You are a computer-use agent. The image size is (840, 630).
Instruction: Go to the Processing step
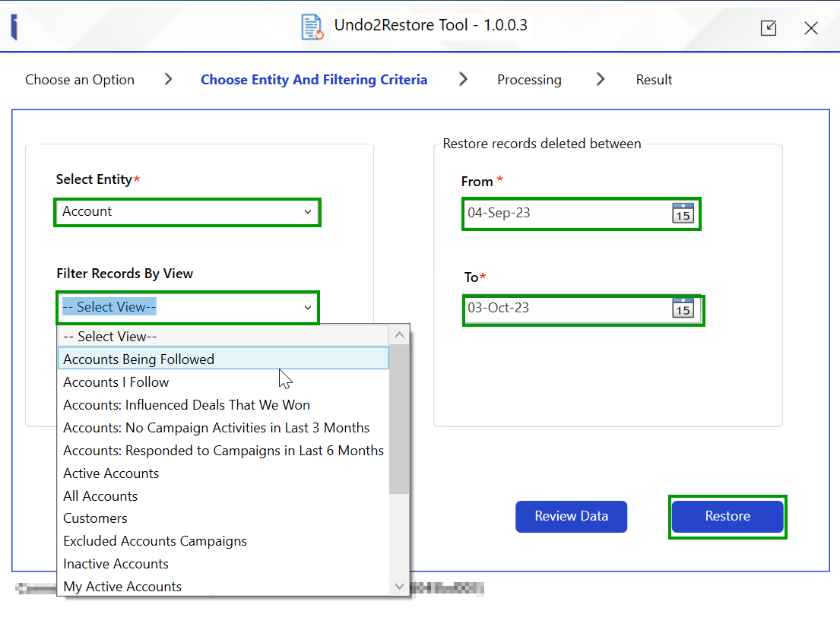click(529, 80)
